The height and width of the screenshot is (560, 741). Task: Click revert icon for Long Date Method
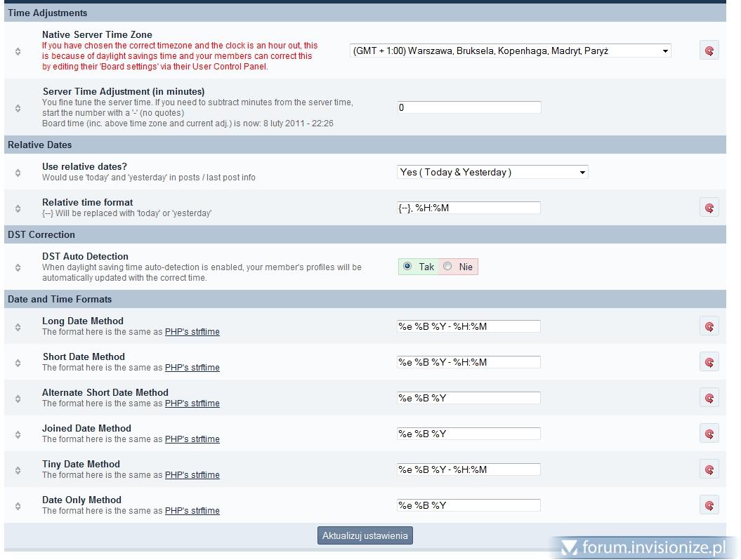709,326
